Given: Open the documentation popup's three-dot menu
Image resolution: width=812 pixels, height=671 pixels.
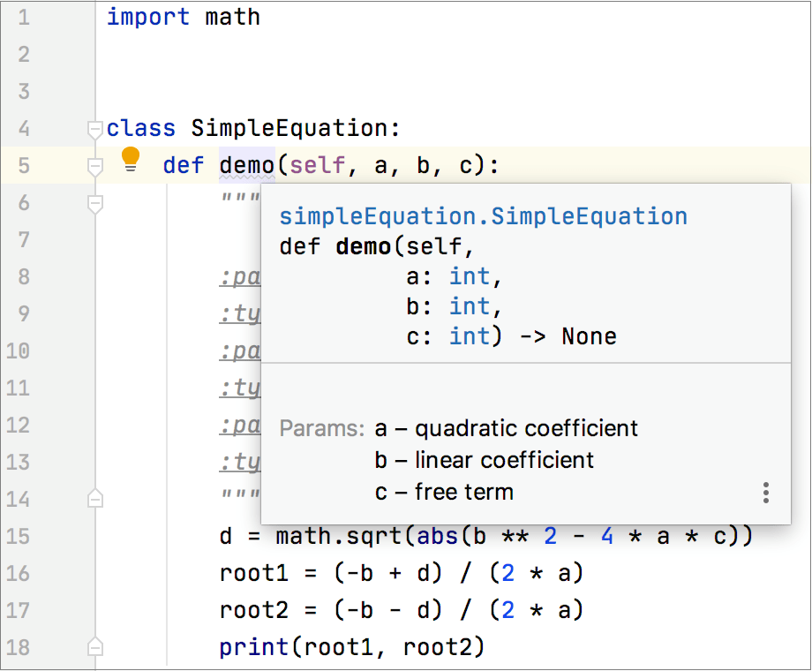Looking at the screenshot, I should coord(765,494).
